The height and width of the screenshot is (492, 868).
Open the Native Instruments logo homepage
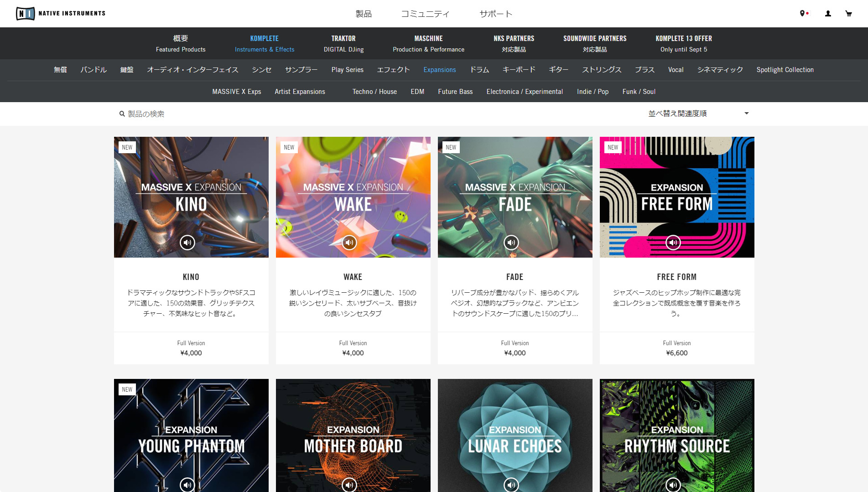pos(61,13)
